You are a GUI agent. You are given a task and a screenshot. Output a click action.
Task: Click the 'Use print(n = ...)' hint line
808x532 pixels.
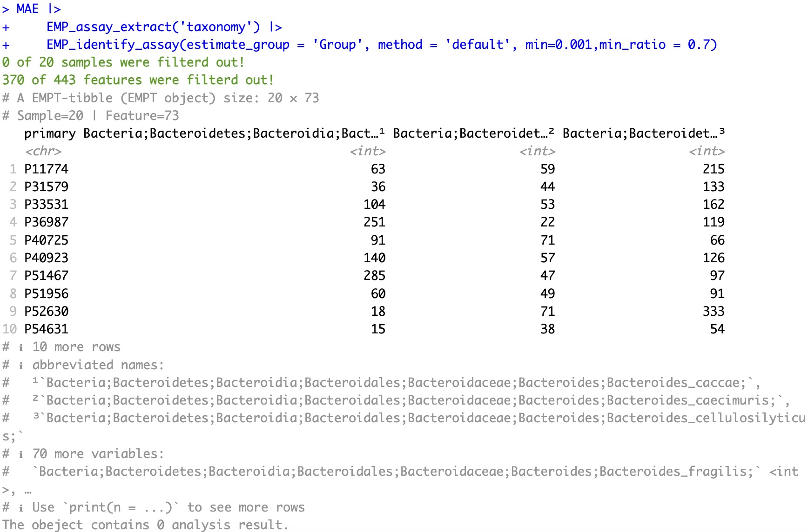tap(168, 507)
